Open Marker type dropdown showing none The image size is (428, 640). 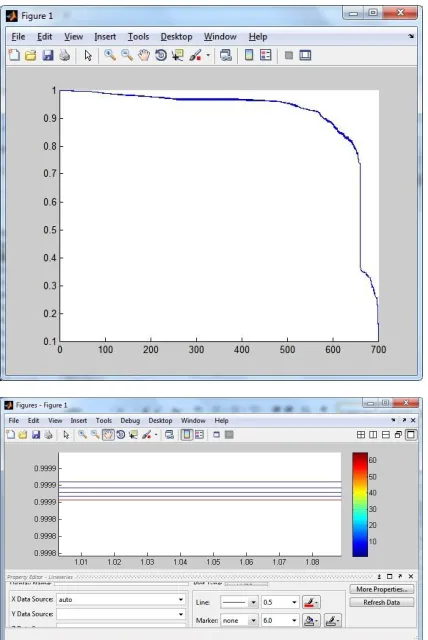[x=253, y=620]
